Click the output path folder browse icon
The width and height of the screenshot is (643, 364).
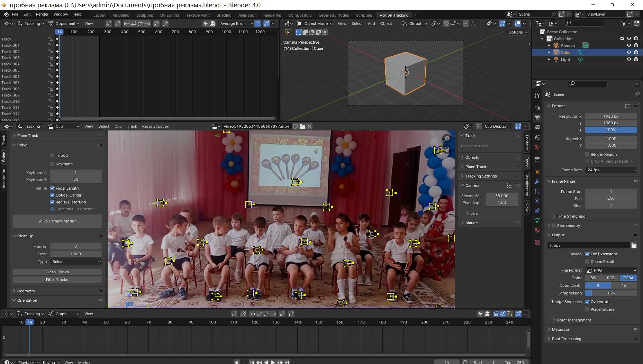pos(634,245)
